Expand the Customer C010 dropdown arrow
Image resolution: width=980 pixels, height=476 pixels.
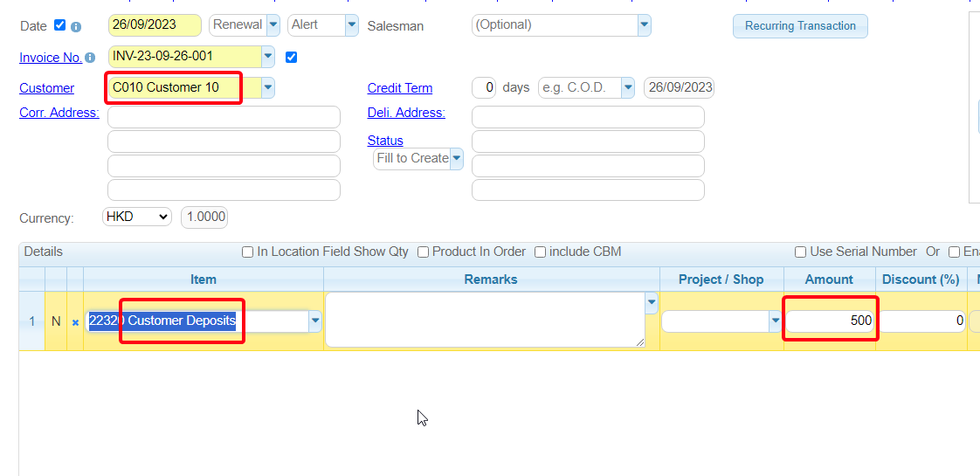(x=267, y=87)
